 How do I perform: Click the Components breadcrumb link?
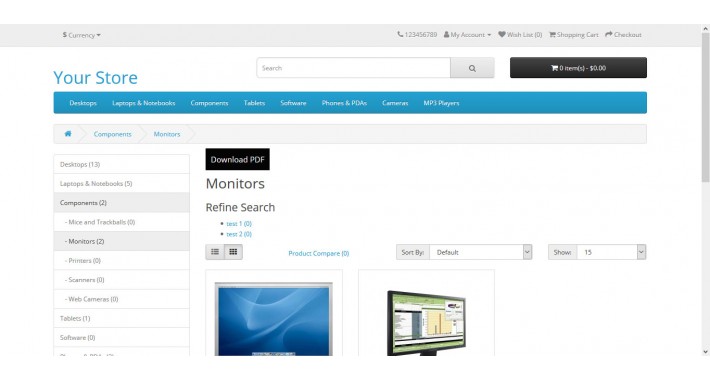pyautogui.click(x=112, y=134)
